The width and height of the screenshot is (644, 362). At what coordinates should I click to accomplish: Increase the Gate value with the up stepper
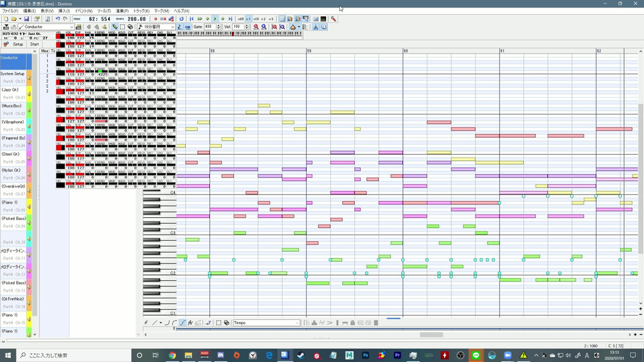(219, 25)
